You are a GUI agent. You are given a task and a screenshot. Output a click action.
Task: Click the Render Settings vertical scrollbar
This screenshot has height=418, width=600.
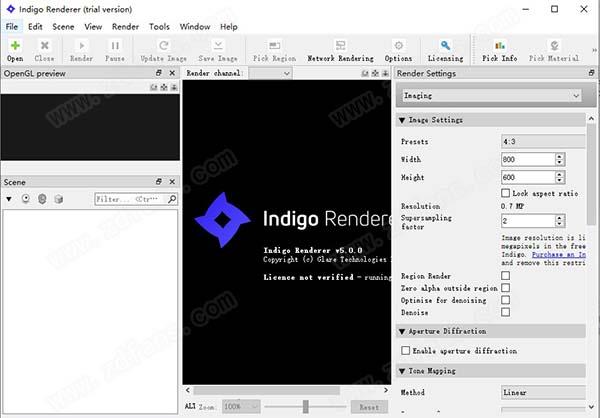[591, 175]
